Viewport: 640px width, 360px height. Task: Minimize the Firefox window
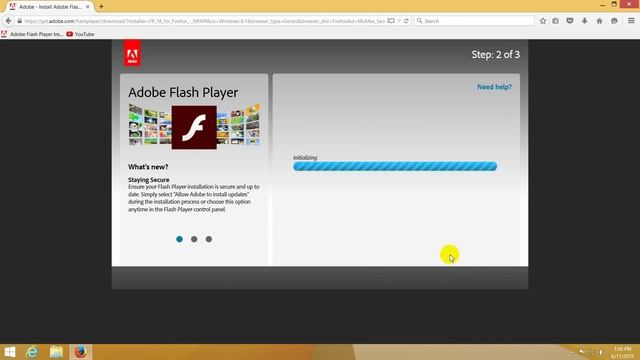pos(602,4)
